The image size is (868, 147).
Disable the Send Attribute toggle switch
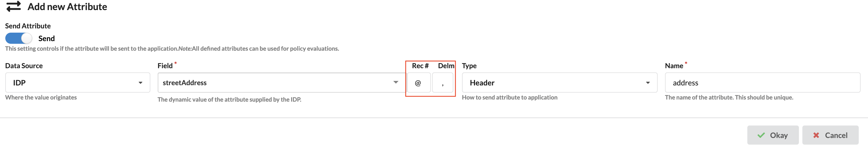tap(19, 38)
